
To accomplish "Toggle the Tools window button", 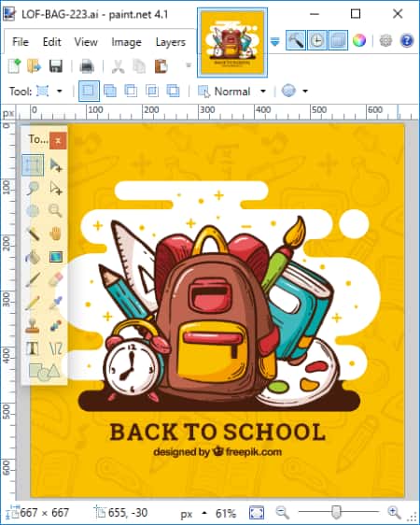I will click(x=296, y=40).
